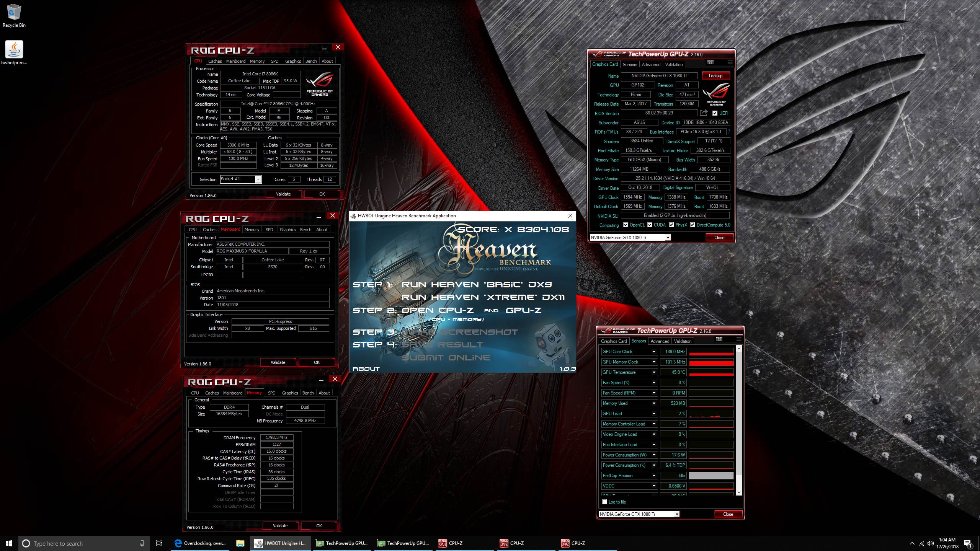Open the volume icon in system tray
This screenshot has width=980, height=551.
[x=931, y=543]
